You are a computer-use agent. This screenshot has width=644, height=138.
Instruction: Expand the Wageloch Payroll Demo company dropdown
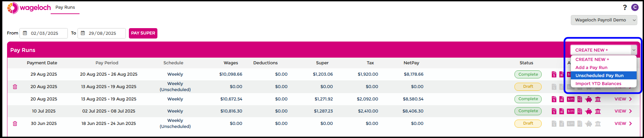(x=604, y=20)
